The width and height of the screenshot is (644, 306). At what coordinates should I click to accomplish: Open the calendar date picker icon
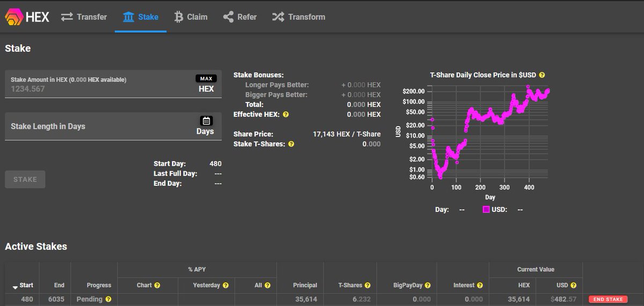[206, 121]
